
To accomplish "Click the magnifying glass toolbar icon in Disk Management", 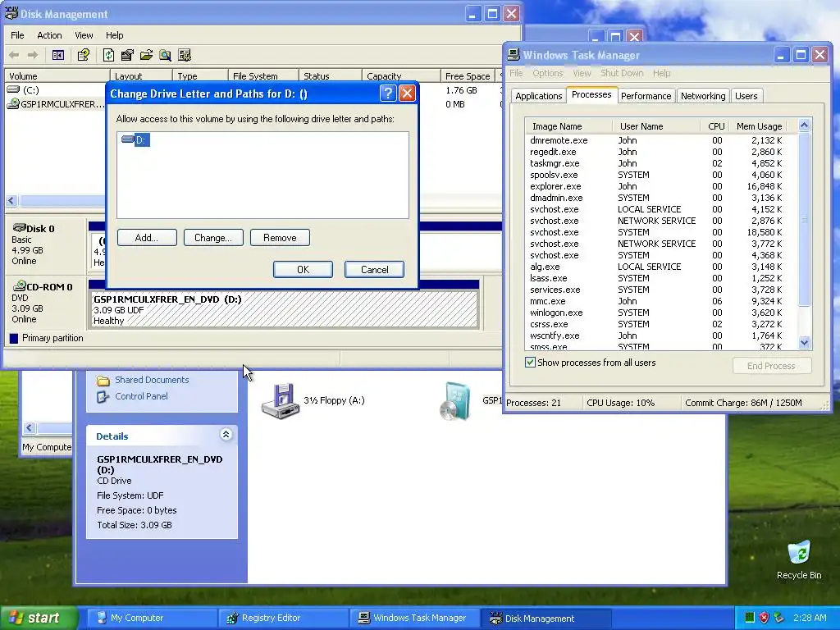I will point(165,55).
